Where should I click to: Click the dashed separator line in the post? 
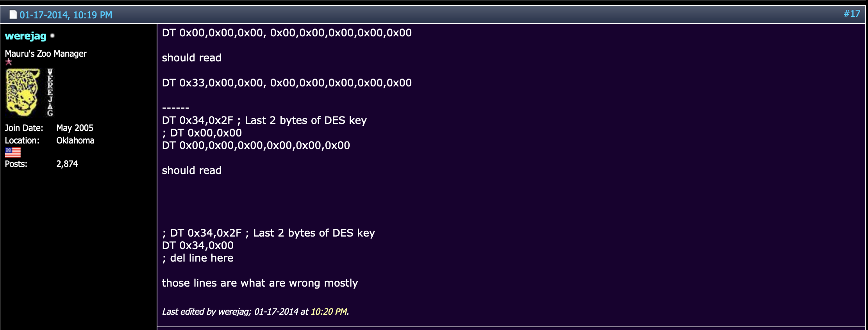[x=175, y=108]
